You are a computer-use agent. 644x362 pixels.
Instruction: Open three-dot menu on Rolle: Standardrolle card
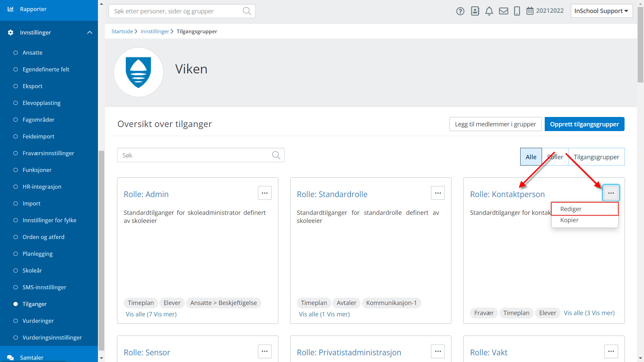pos(438,193)
